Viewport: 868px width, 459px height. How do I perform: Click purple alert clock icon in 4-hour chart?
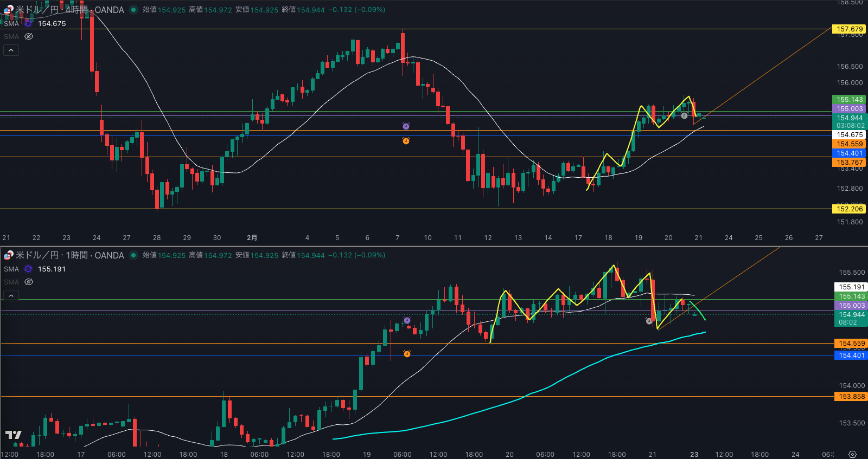(406, 126)
